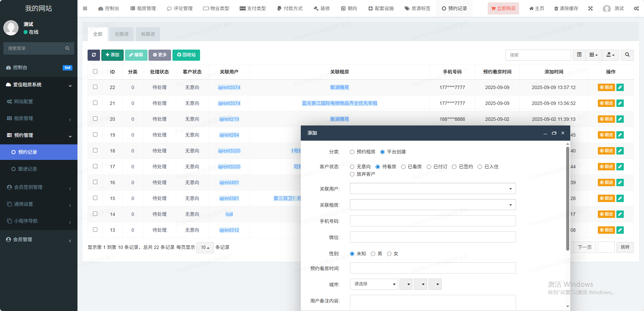Open 跟进记录 in the sidebar menu

click(x=28, y=169)
